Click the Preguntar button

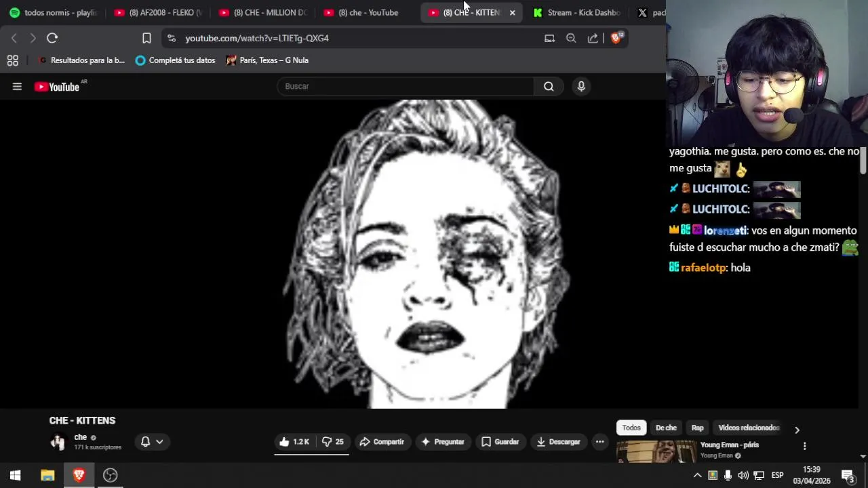pyautogui.click(x=443, y=442)
